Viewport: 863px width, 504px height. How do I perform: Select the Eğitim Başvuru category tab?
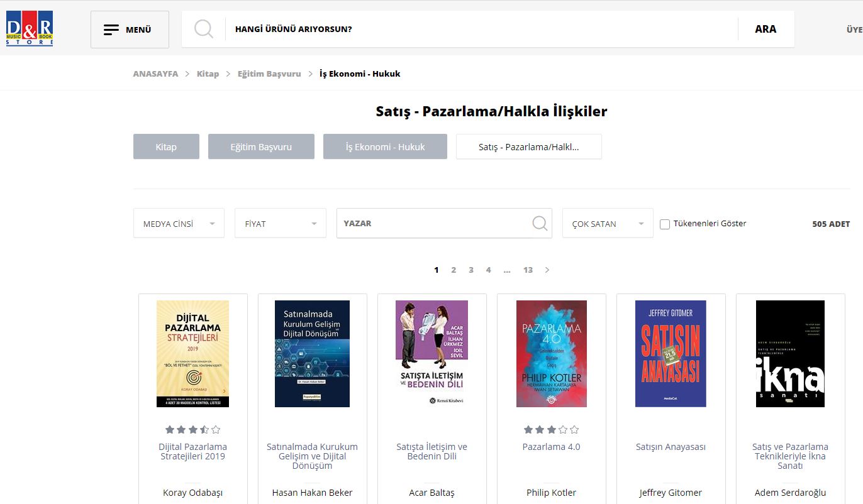point(261,146)
